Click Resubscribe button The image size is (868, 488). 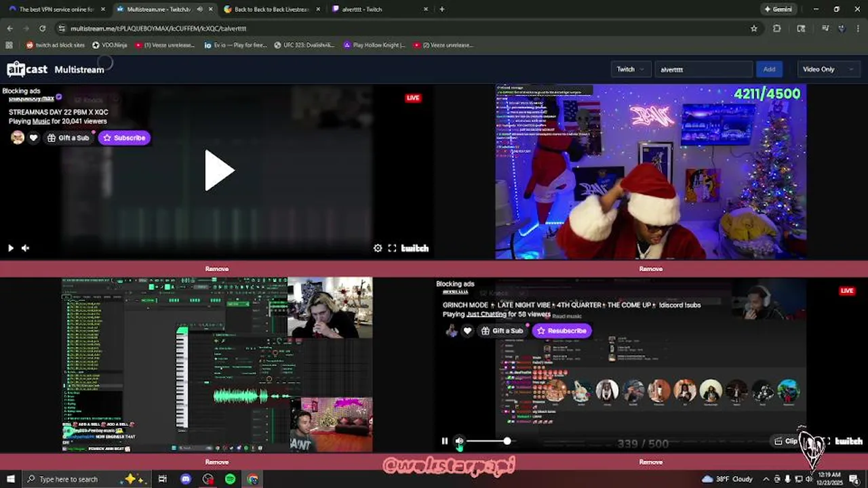(x=562, y=331)
